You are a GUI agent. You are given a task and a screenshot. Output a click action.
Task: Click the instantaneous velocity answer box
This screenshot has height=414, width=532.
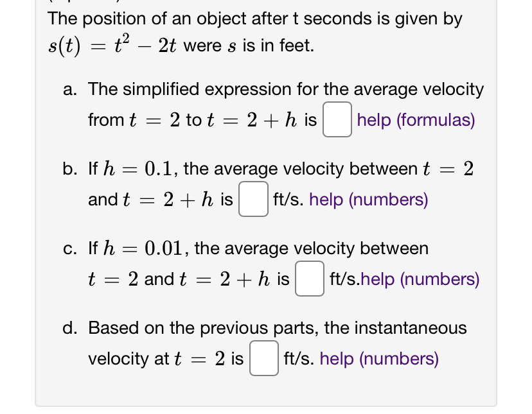(263, 358)
